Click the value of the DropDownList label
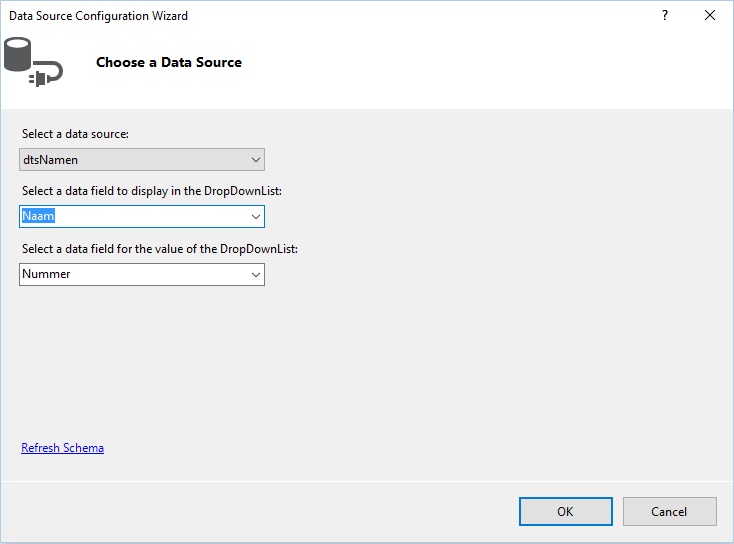 pos(160,249)
